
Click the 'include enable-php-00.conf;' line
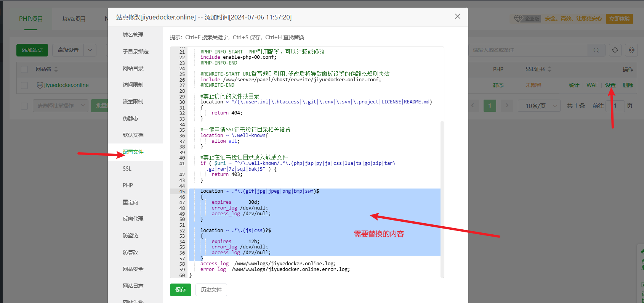tap(239, 57)
